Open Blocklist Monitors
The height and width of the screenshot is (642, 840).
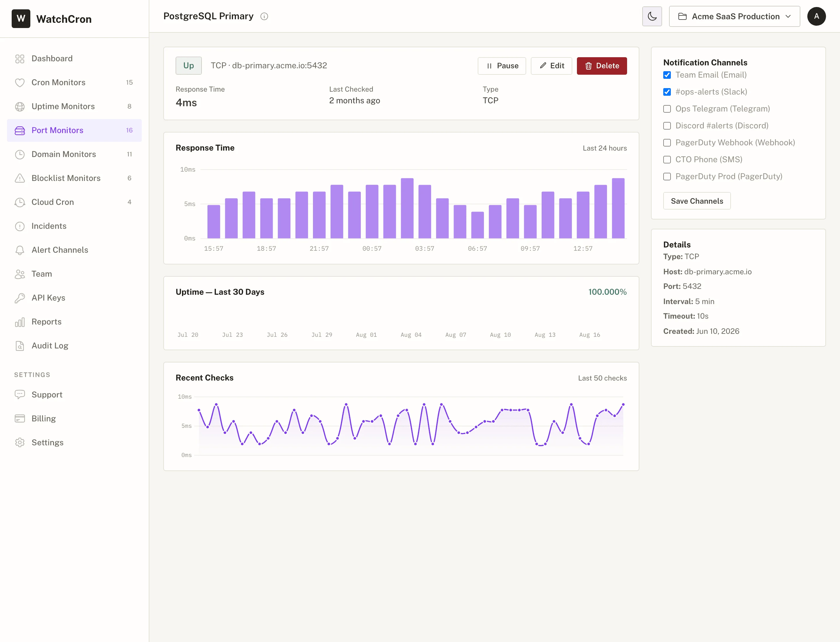74,178
